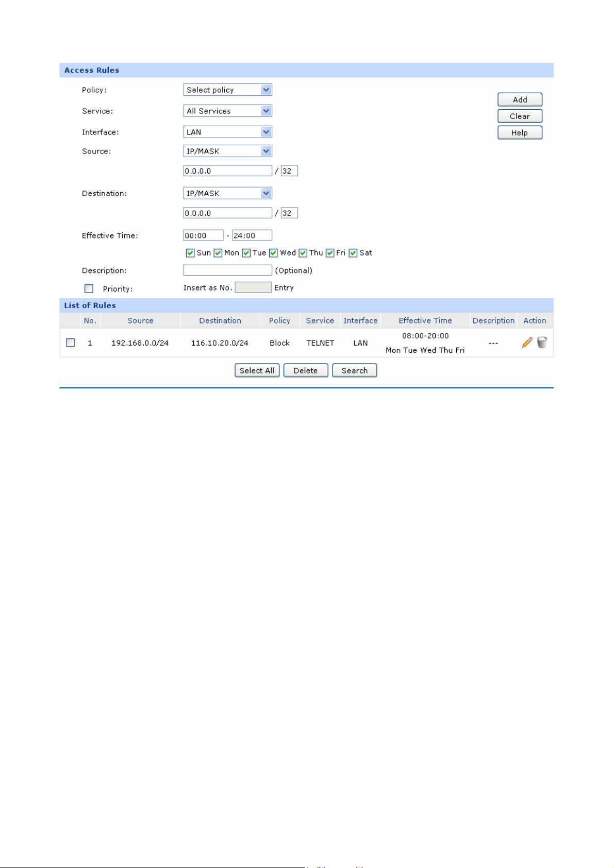Uncheck the Tue day checkbox
This screenshot has width=614, height=868.
click(x=246, y=253)
